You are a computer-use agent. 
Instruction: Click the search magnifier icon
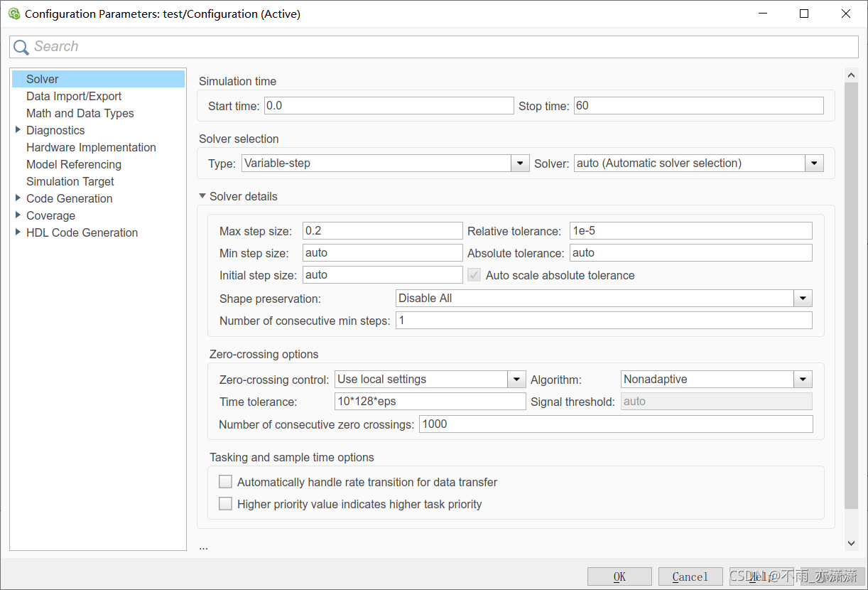pyautogui.click(x=21, y=47)
